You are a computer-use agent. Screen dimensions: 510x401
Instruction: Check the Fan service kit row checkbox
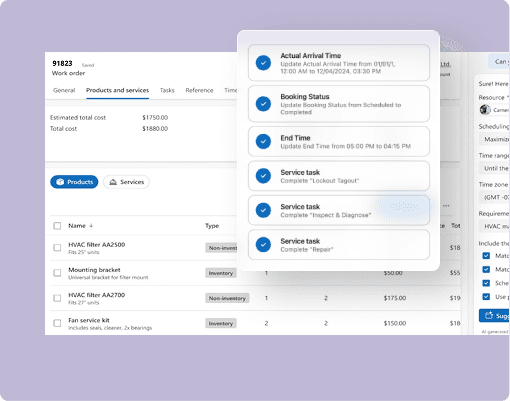pos(57,323)
